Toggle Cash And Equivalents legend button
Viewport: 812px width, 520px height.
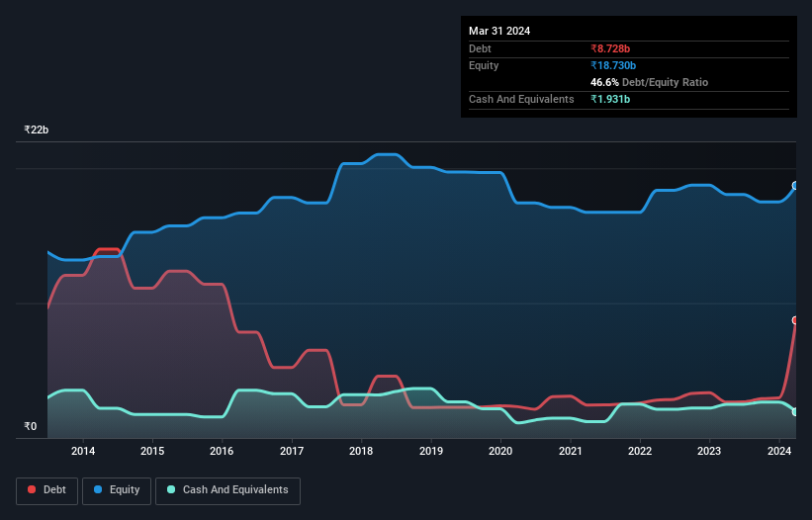(x=227, y=490)
